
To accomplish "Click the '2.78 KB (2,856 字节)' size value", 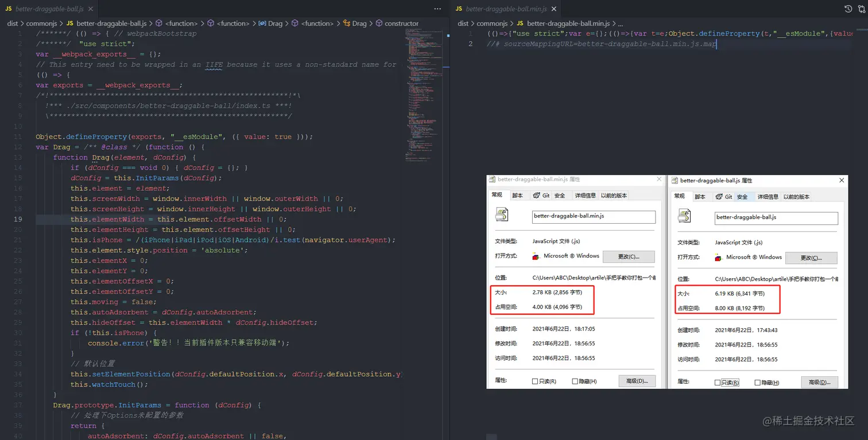I will pyautogui.click(x=557, y=292).
